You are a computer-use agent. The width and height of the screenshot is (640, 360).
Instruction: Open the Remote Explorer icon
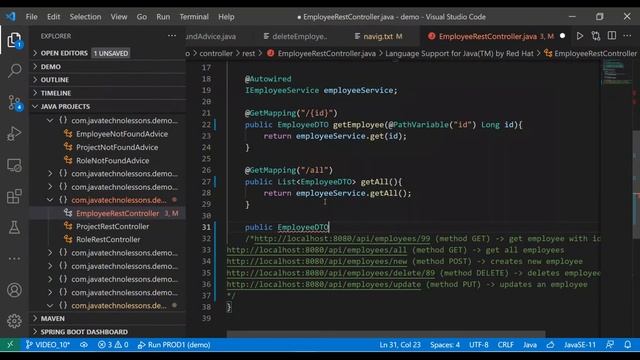click(x=14, y=165)
